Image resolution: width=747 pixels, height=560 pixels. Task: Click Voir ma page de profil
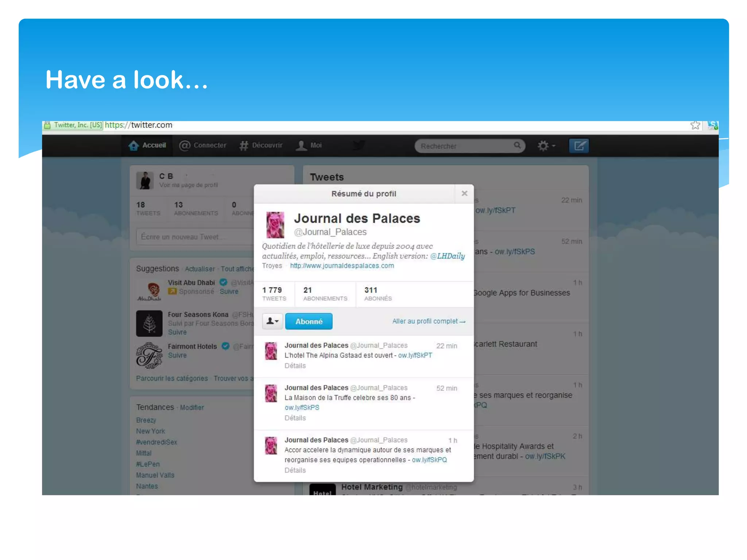coord(189,185)
